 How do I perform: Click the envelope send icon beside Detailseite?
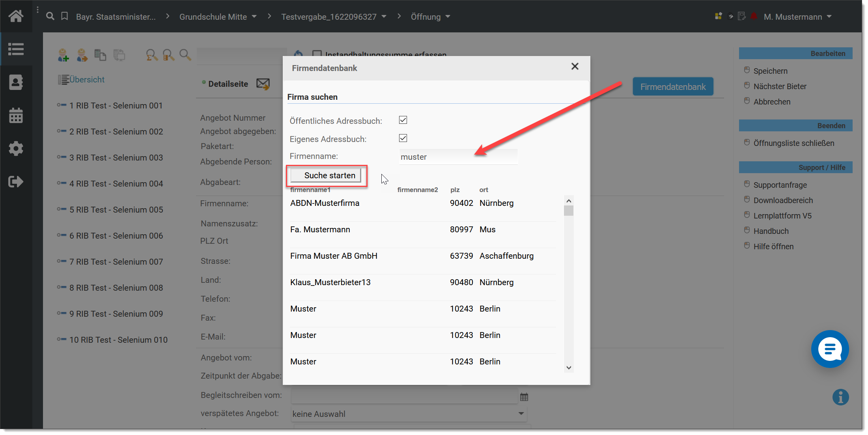pos(263,84)
